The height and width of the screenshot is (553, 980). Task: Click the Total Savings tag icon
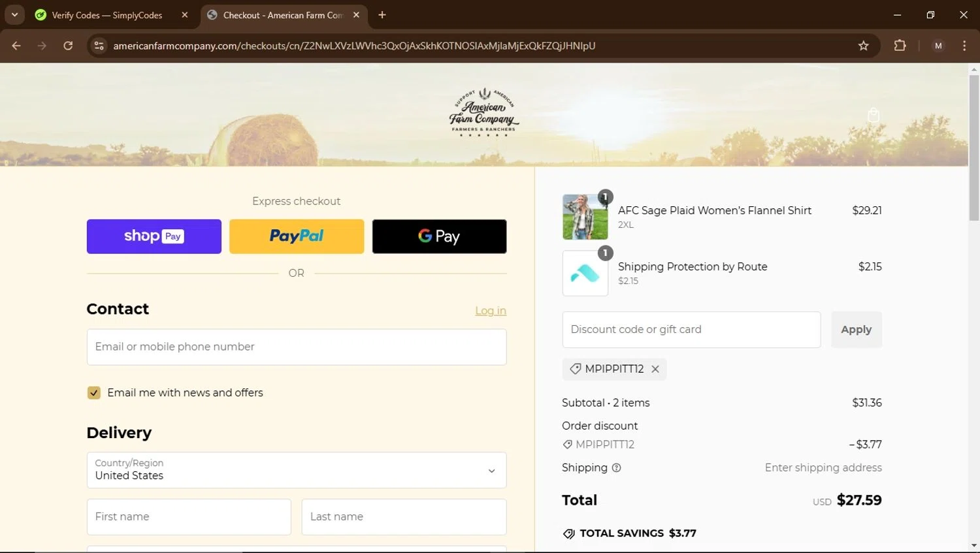click(569, 533)
